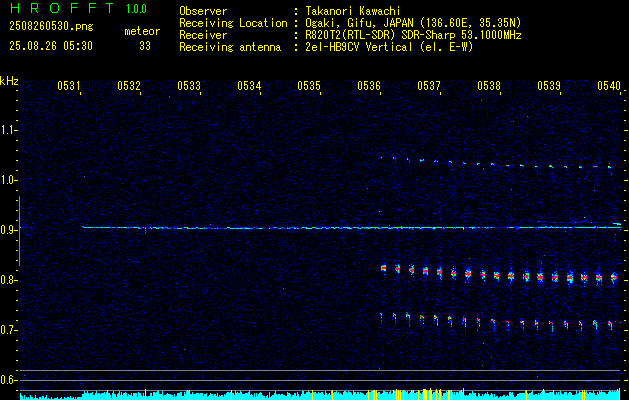629x400 pixels.
Task: Click the 0532 time marker
Action: click(129, 85)
